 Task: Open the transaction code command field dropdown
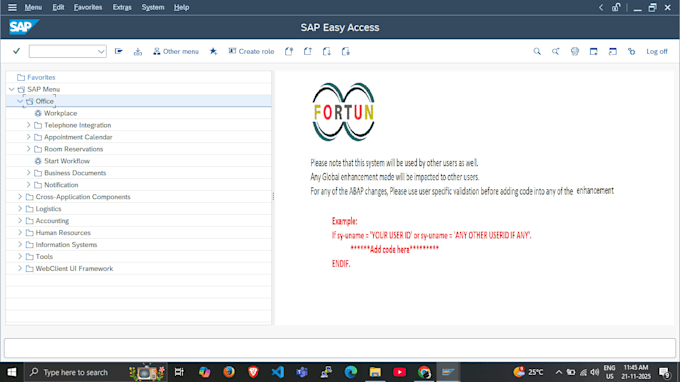tap(101, 52)
